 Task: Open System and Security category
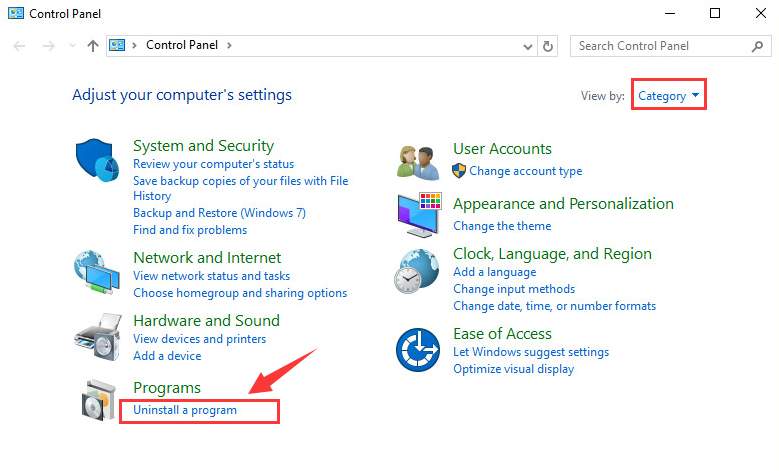click(203, 146)
